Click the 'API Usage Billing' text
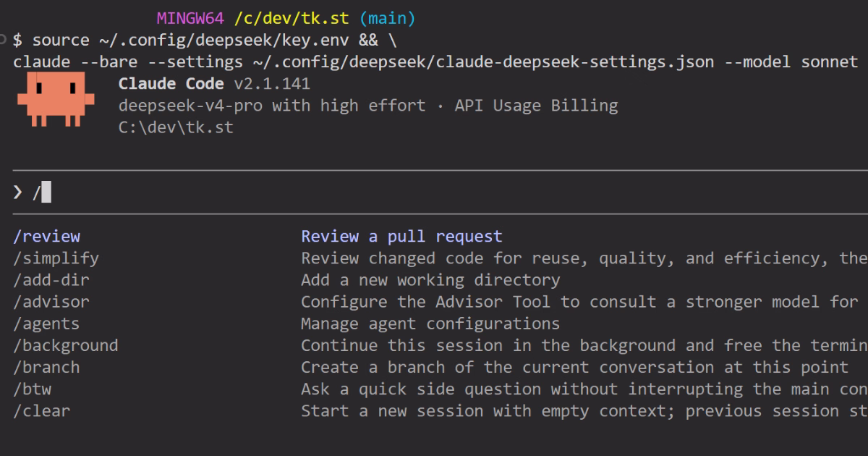This screenshot has height=456, width=868. coord(536,106)
